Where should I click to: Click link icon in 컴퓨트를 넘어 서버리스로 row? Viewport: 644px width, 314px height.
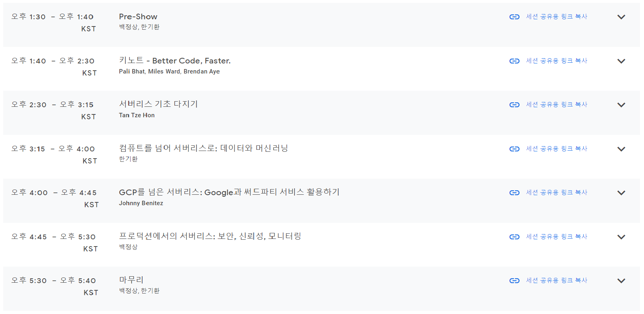click(x=514, y=149)
